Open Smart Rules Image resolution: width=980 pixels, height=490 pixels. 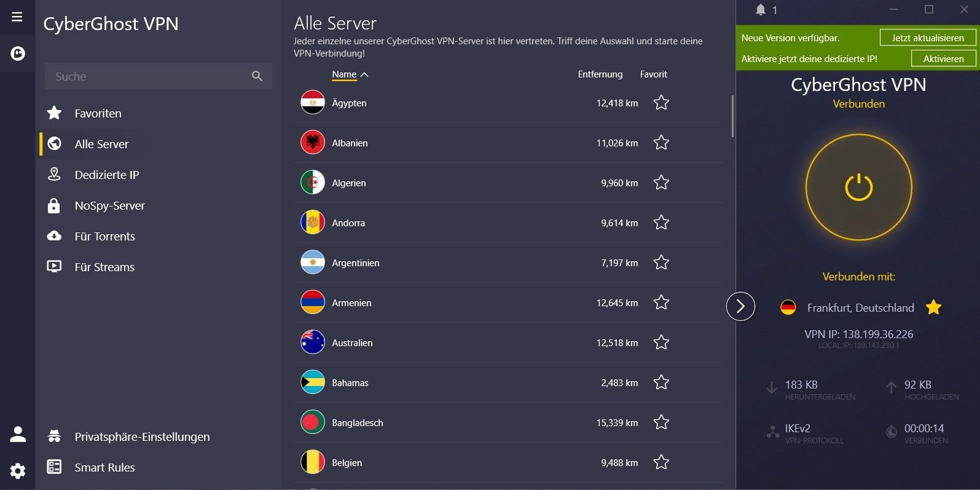(104, 467)
